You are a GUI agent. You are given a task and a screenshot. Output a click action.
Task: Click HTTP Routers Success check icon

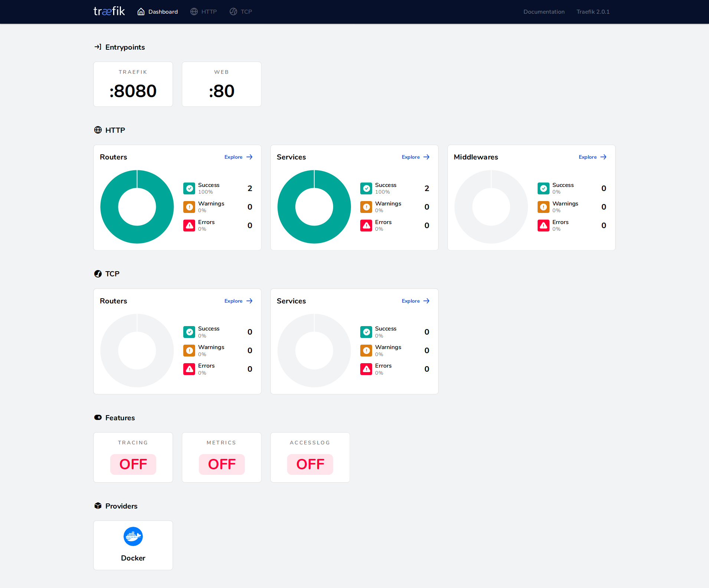click(189, 188)
